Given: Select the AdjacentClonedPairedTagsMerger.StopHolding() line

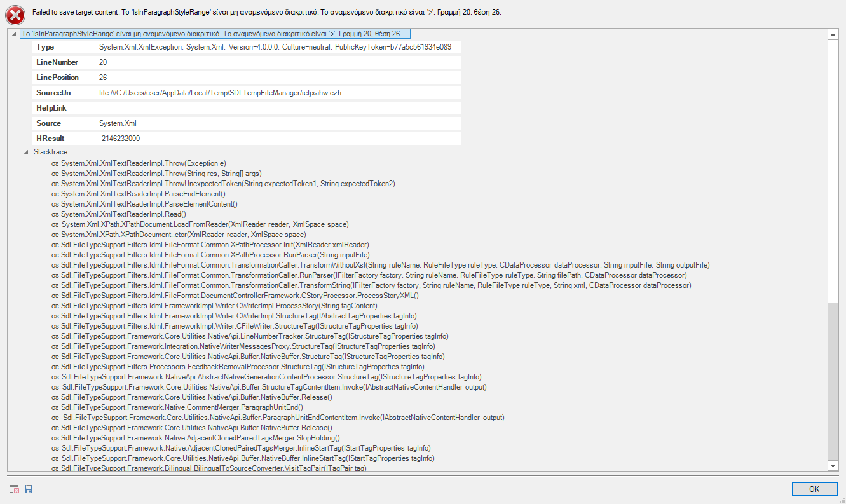Looking at the screenshot, I should [x=195, y=438].
